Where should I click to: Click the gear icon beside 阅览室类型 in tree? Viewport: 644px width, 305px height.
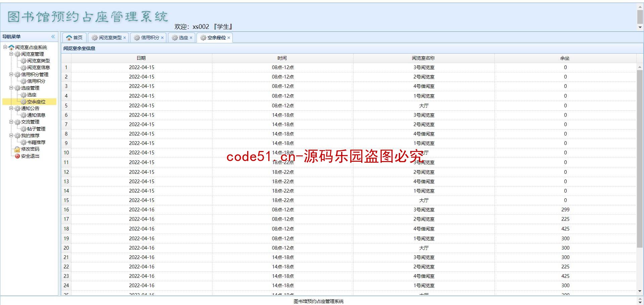(x=23, y=61)
